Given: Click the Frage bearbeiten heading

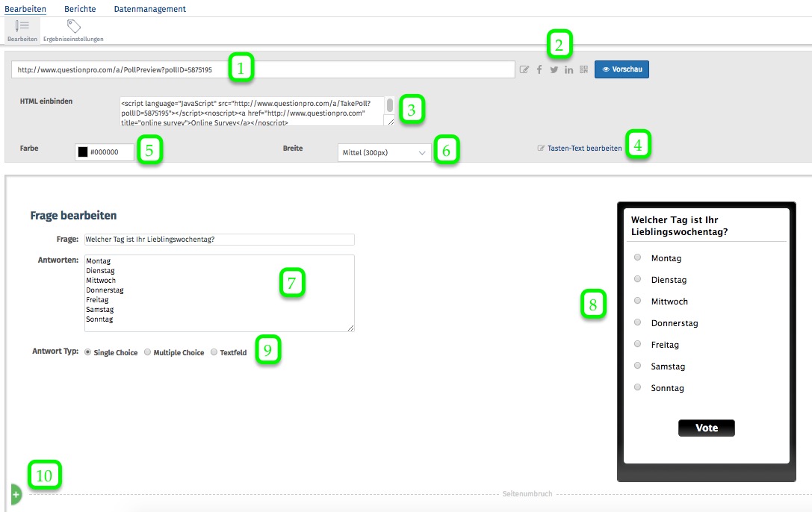Looking at the screenshot, I should 73,216.
